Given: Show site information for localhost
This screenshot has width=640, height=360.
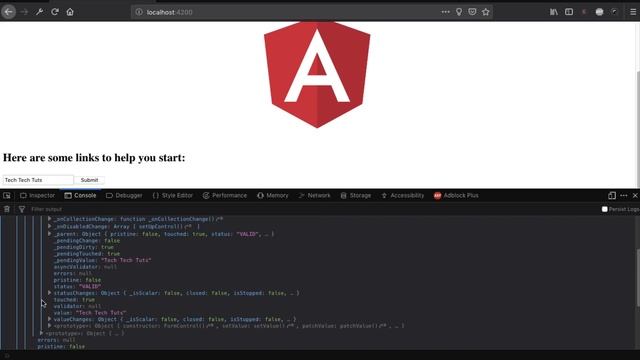Looking at the screenshot, I should click(139, 12).
